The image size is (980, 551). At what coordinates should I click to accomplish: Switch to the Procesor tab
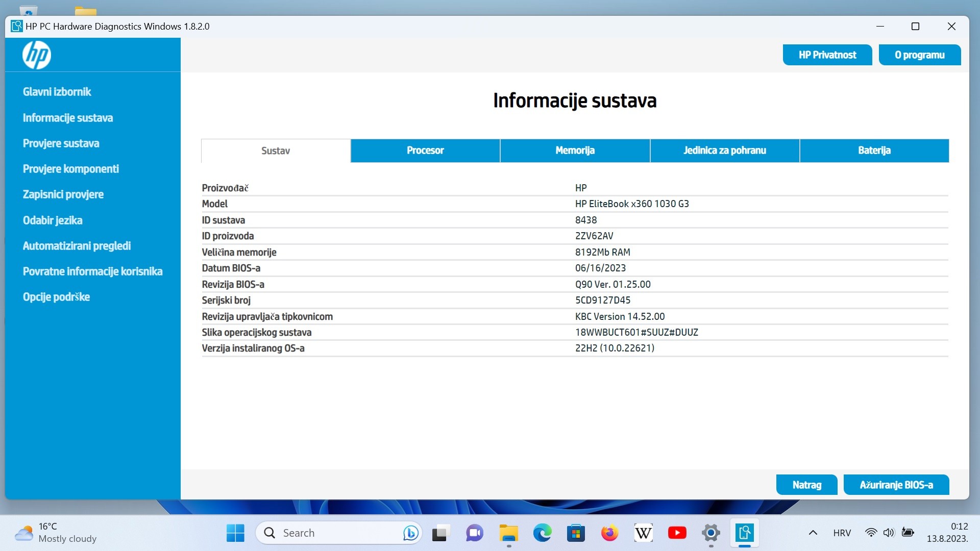(x=425, y=151)
